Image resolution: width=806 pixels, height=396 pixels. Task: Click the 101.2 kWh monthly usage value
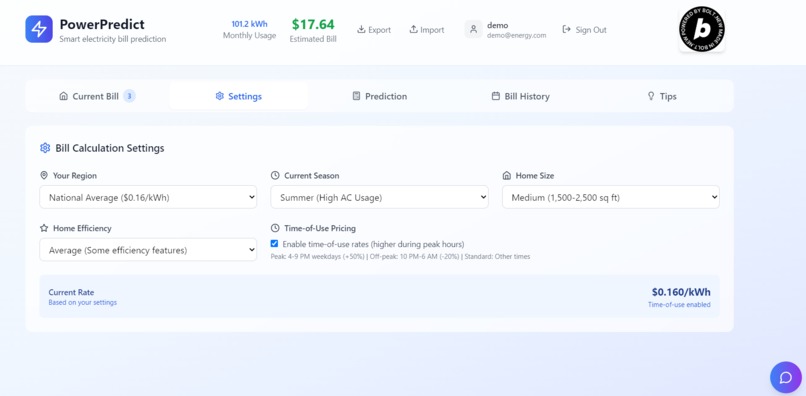click(x=249, y=24)
